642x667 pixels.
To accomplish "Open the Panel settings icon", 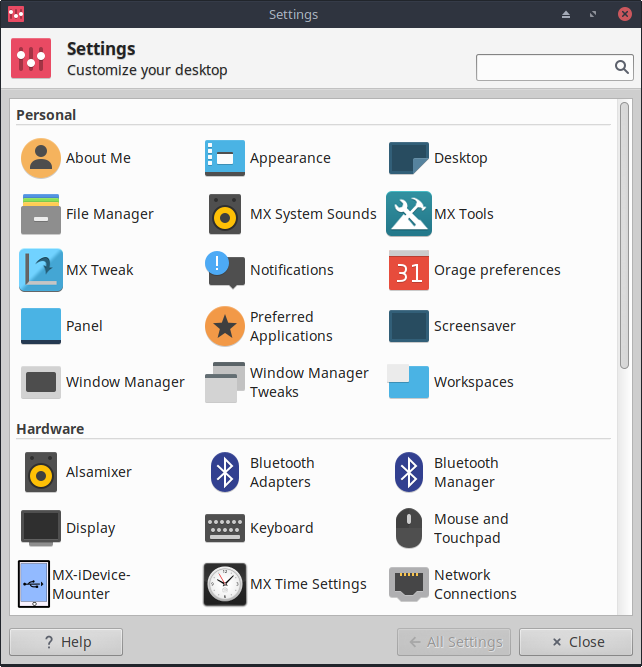I will (x=41, y=326).
